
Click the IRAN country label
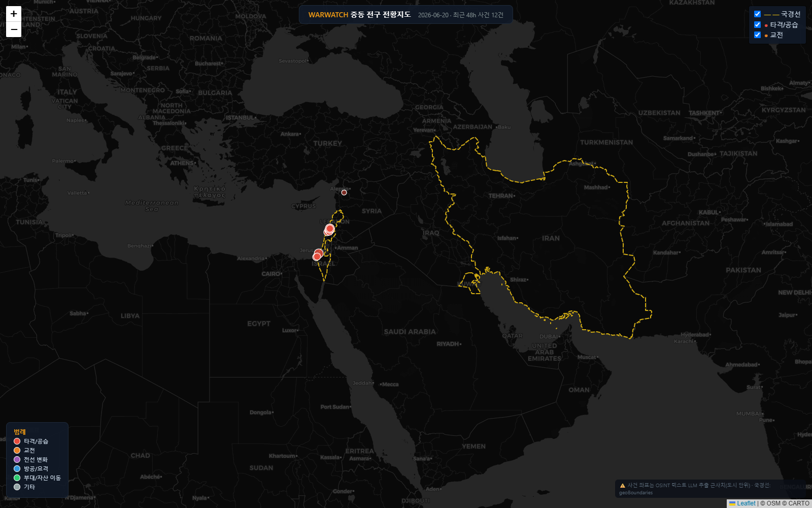point(551,238)
